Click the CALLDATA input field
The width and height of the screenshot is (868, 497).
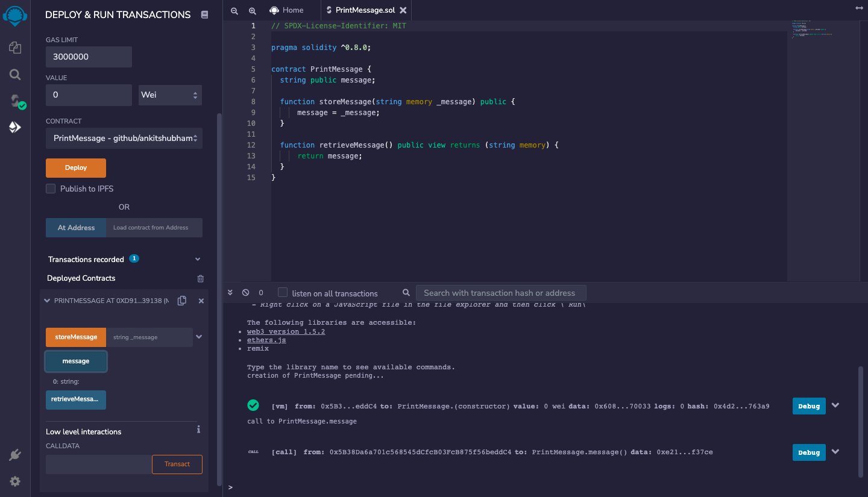(x=99, y=464)
